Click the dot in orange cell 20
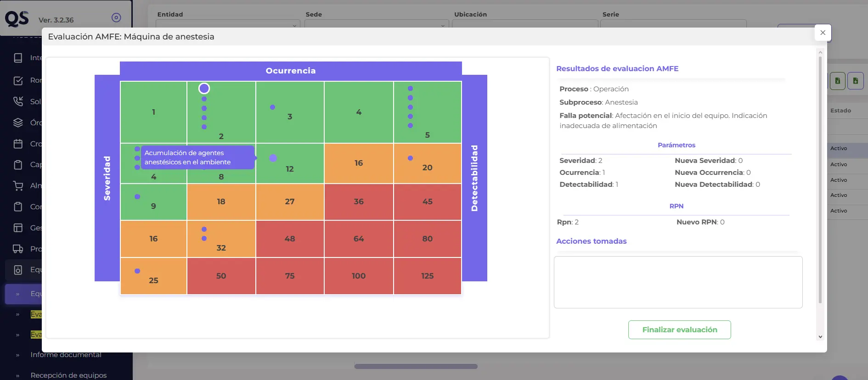This screenshot has width=868, height=380. (410, 158)
